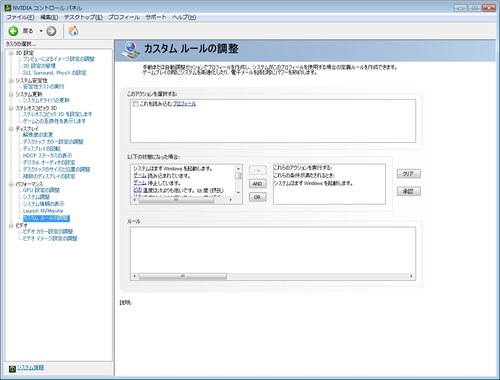Click the AND button
This screenshot has height=380, width=500.
click(x=257, y=184)
